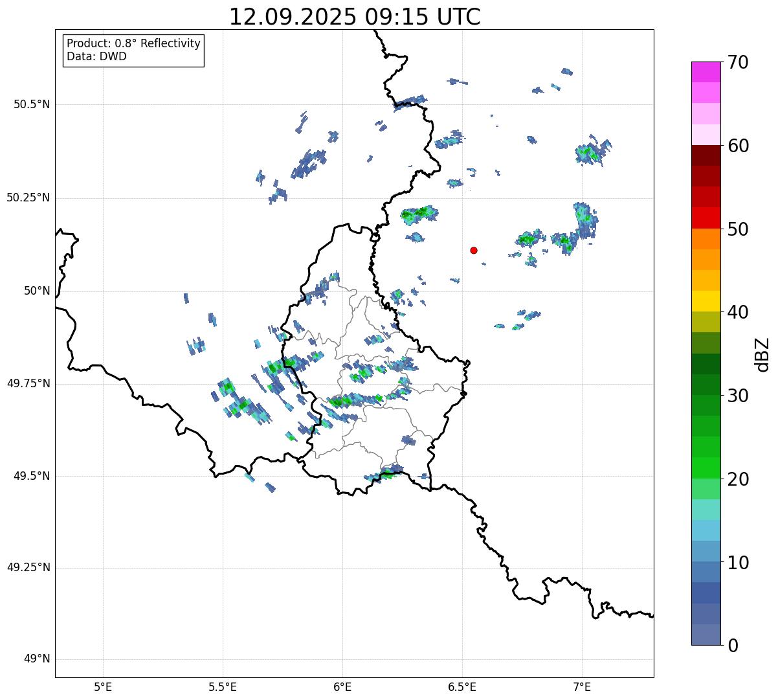Click the plot title showing 09:15 UTC

pos(355,17)
